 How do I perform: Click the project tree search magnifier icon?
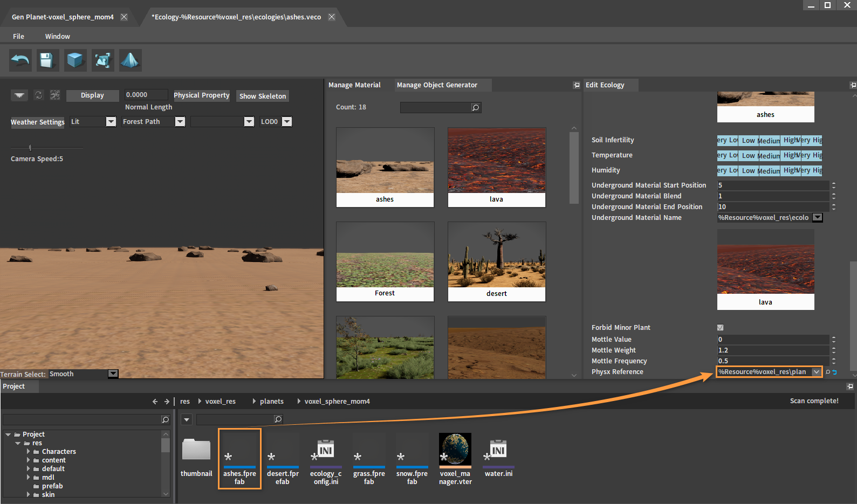(x=166, y=419)
